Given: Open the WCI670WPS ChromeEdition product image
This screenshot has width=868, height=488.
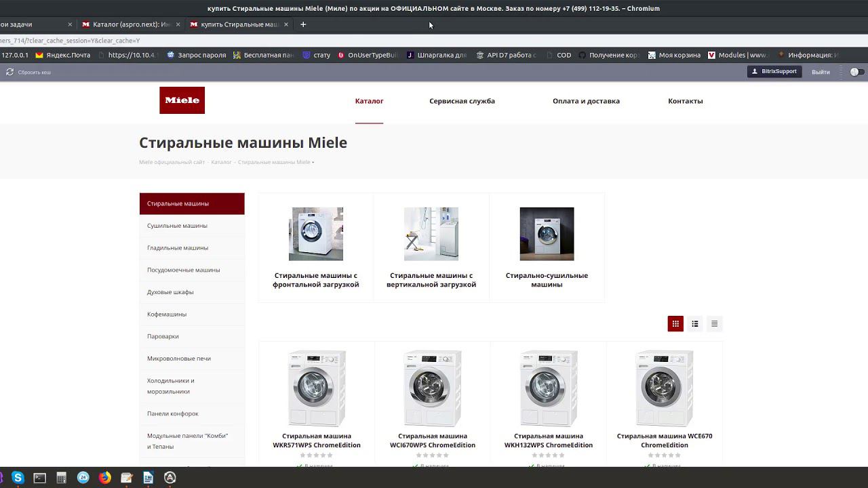Looking at the screenshot, I should pos(433,388).
